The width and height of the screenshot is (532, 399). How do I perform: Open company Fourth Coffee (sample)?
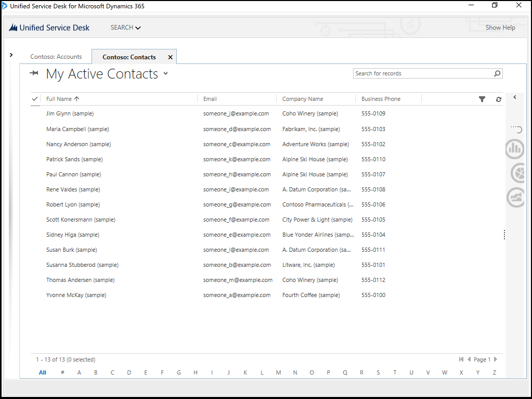311,295
